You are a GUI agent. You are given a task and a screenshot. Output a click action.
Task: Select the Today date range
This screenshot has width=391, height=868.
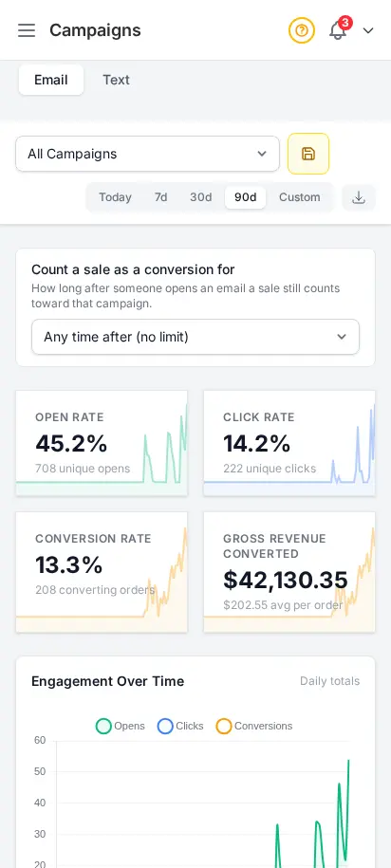point(115,197)
